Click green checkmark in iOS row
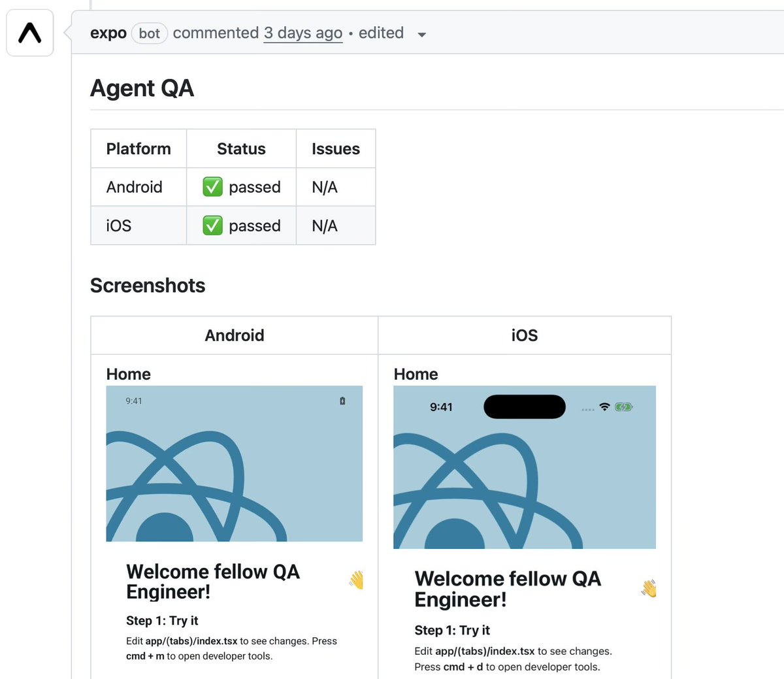Image resolution: width=784 pixels, height=679 pixels. 212,225
